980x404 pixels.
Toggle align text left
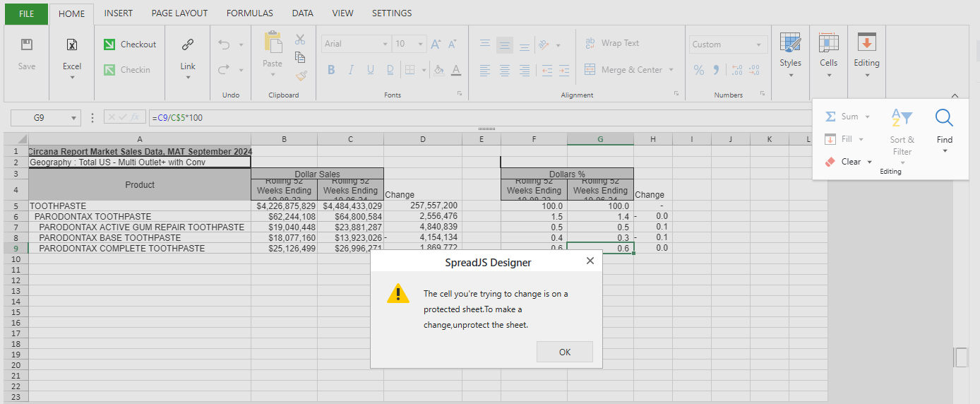tap(485, 70)
